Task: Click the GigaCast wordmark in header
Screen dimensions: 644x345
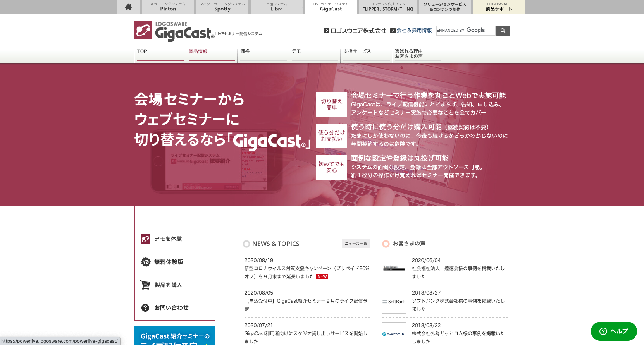Action: point(184,34)
